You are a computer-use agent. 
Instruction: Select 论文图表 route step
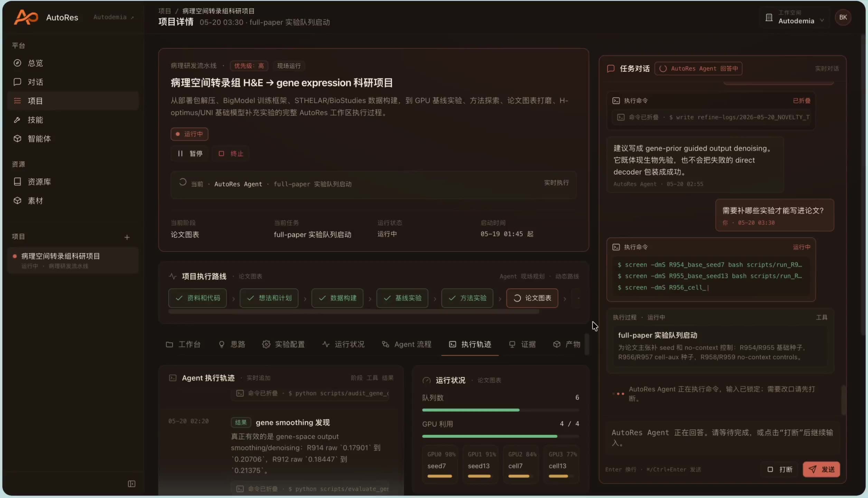point(532,298)
